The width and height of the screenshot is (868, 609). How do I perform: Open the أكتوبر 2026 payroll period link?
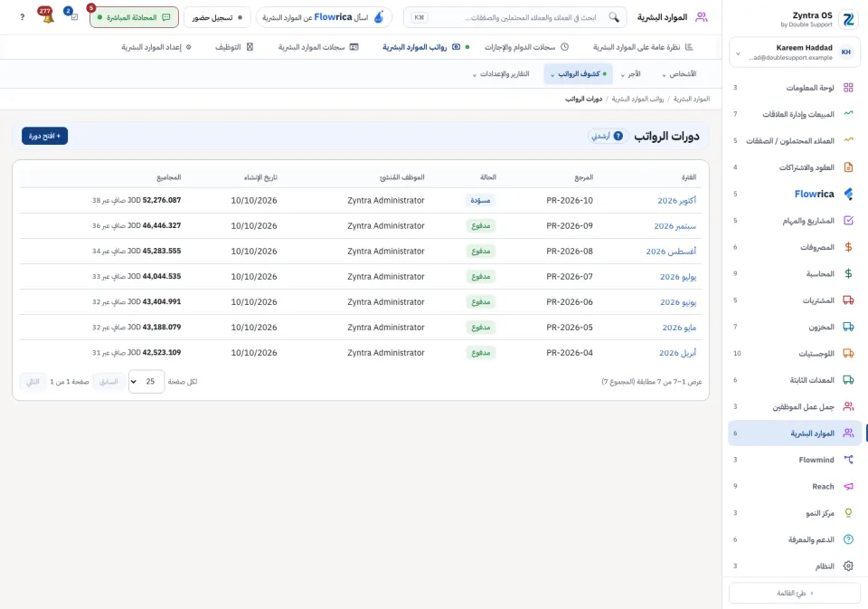[x=676, y=201]
